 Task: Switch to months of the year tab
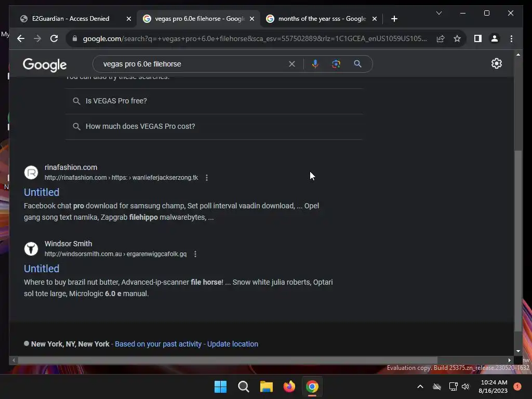click(x=322, y=19)
